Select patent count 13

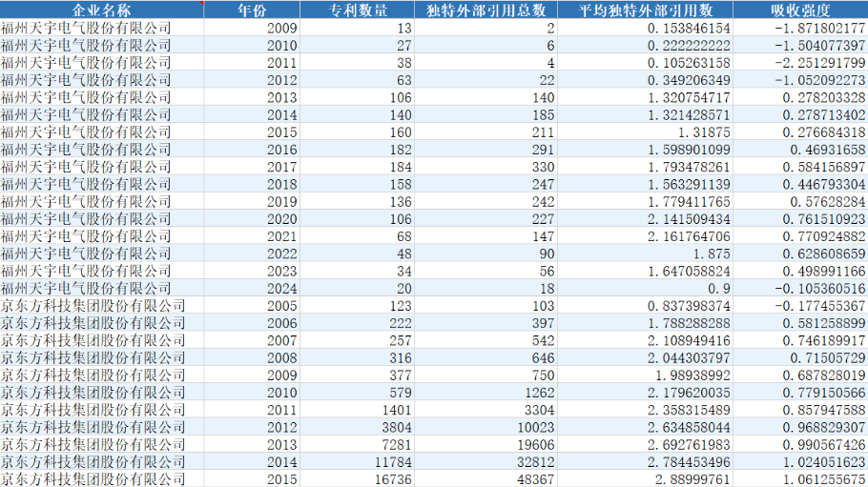click(357, 28)
